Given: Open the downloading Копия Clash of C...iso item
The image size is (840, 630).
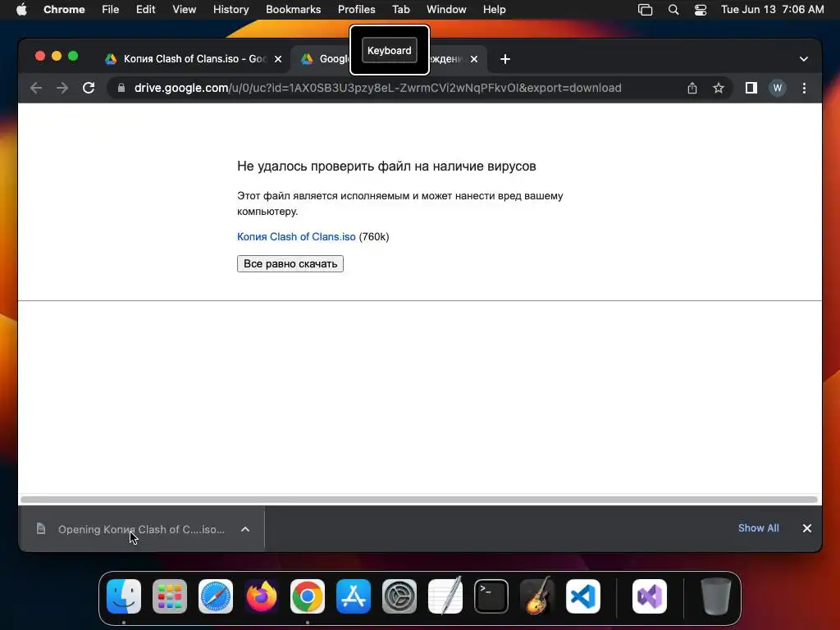Looking at the screenshot, I should [x=141, y=529].
